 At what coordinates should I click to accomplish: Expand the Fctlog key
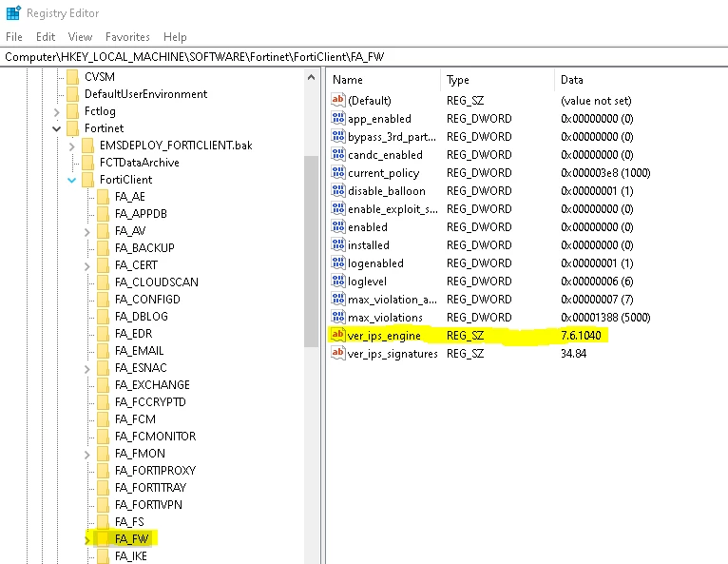click(x=57, y=112)
